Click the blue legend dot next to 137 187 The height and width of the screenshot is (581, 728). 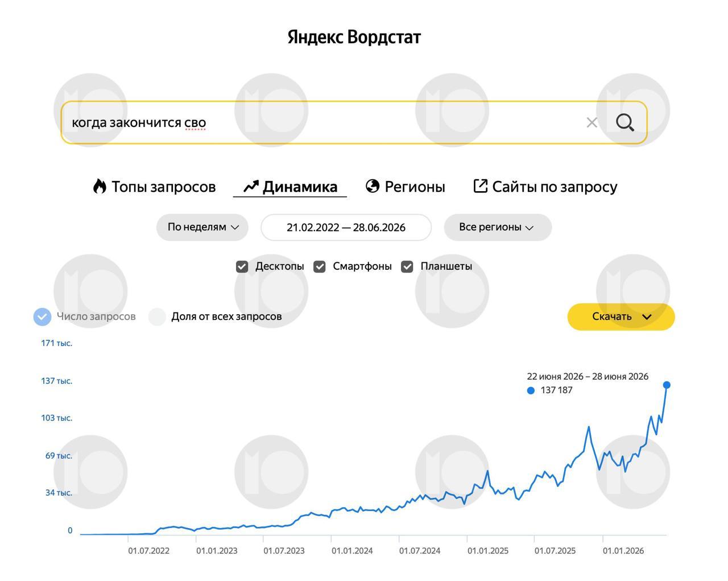(x=531, y=390)
